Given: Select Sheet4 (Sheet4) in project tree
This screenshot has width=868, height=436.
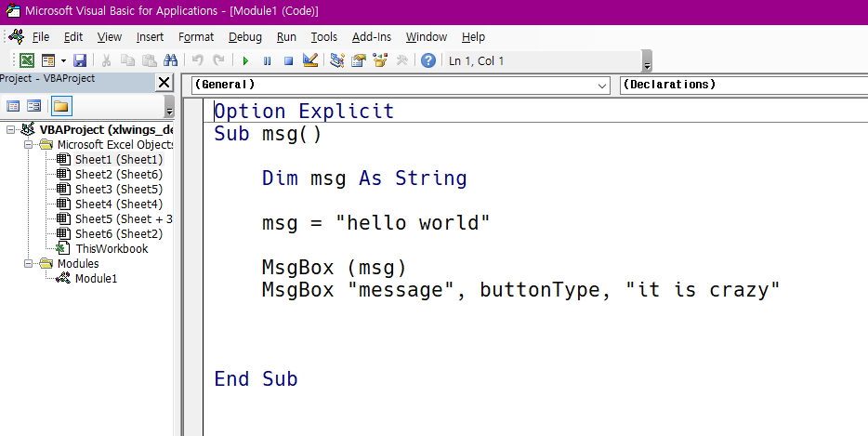Looking at the screenshot, I should tap(119, 205).
